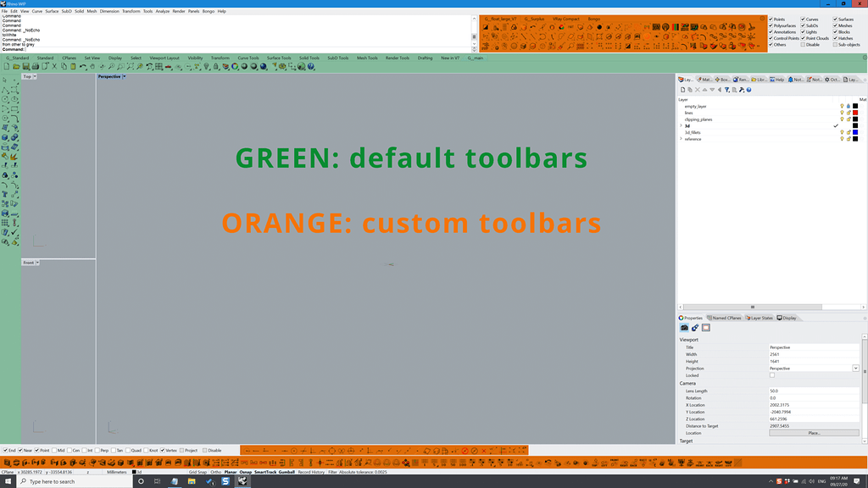
Task: Click the Delete layer X icon
Action: [x=698, y=90]
